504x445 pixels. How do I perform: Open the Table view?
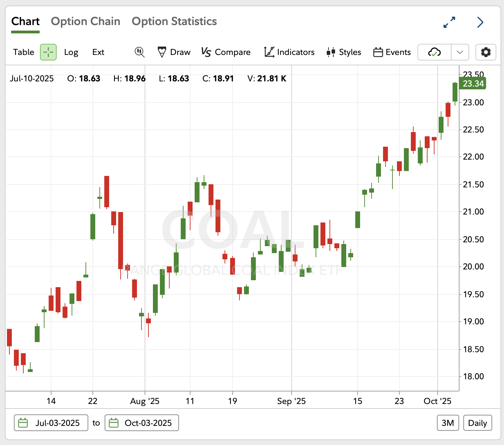24,52
